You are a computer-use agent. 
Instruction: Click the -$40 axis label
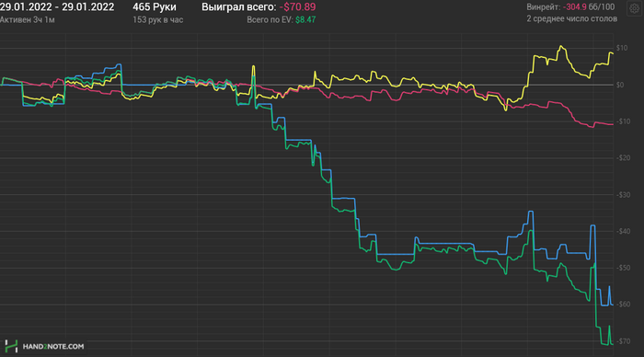(623, 231)
